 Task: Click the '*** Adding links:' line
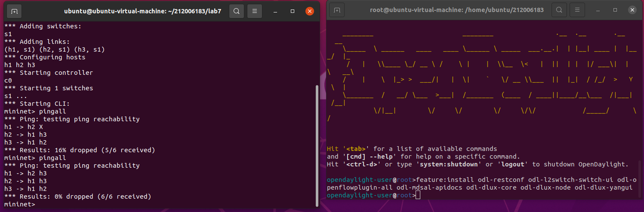coord(37,42)
